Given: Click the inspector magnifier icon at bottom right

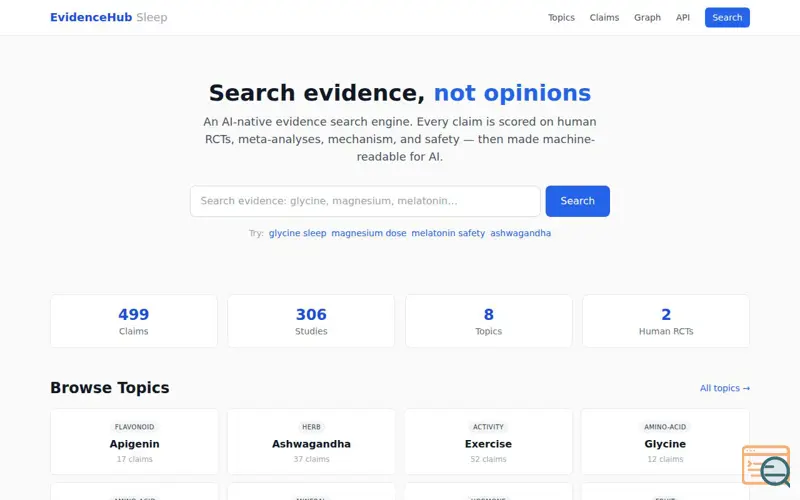Looking at the screenshot, I should pos(766,466).
